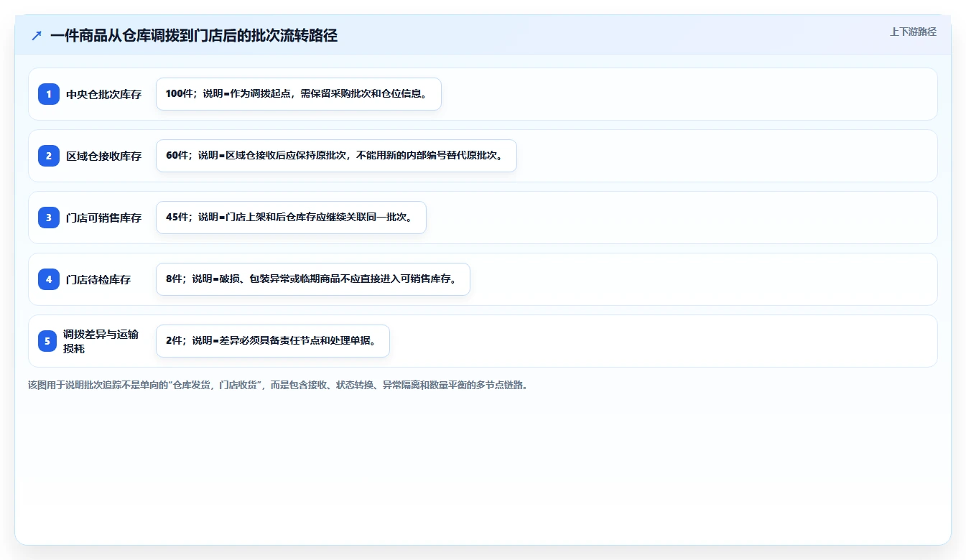
Task: Click the 100件 description box
Action: click(x=299, y=94)
